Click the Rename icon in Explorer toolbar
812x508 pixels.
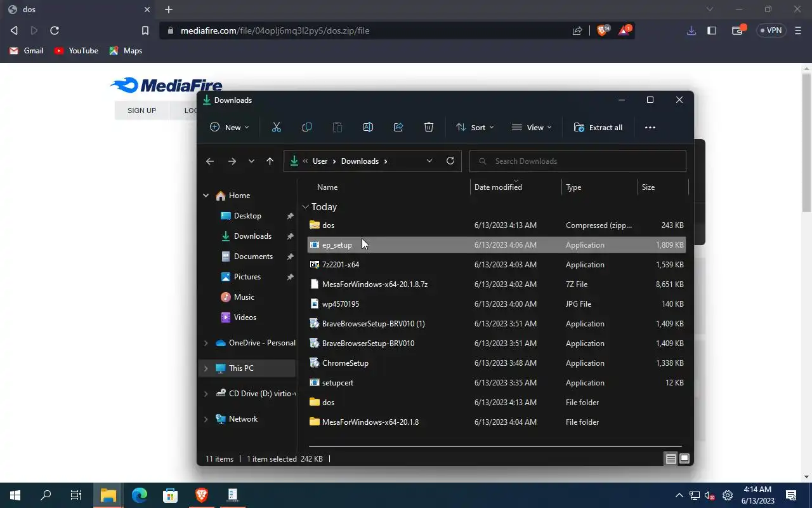coord(367,127)
